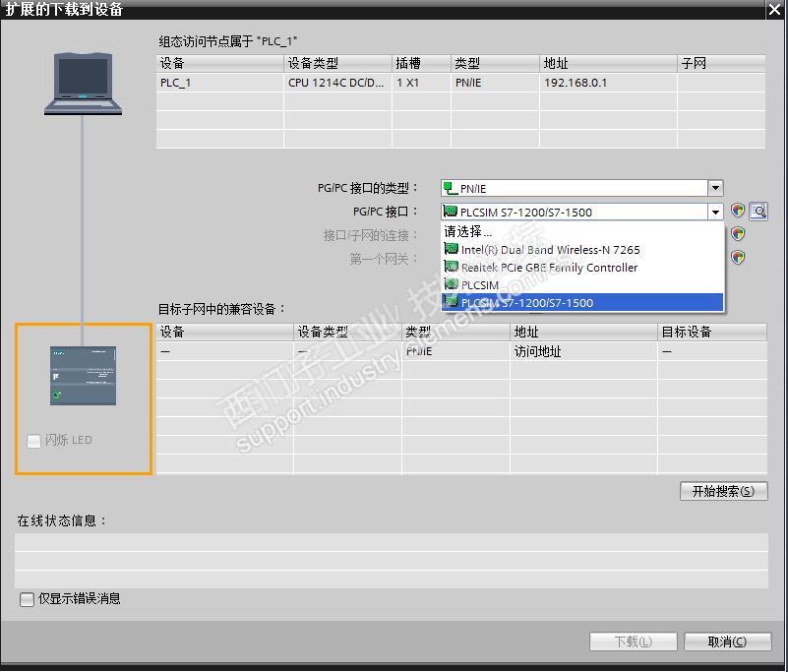
Task: Click the laptop PG/PC computer icon
Action: click(83, 84)
